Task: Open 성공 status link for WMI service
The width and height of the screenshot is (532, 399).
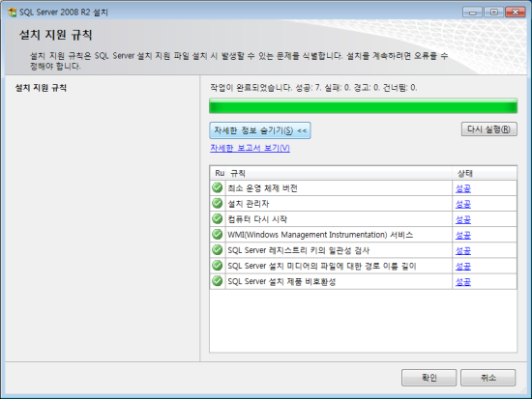Action: tap(463, 235)
